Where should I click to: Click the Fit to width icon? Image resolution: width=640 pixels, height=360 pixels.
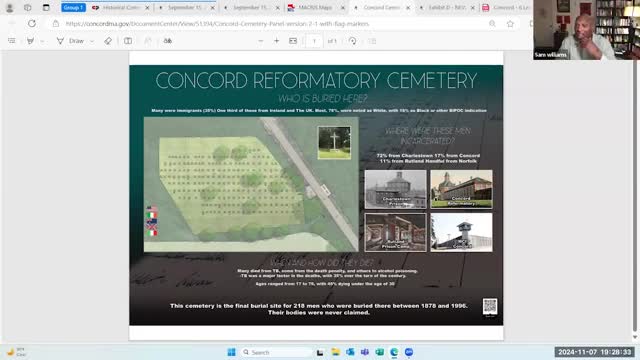tap(293, 41)
